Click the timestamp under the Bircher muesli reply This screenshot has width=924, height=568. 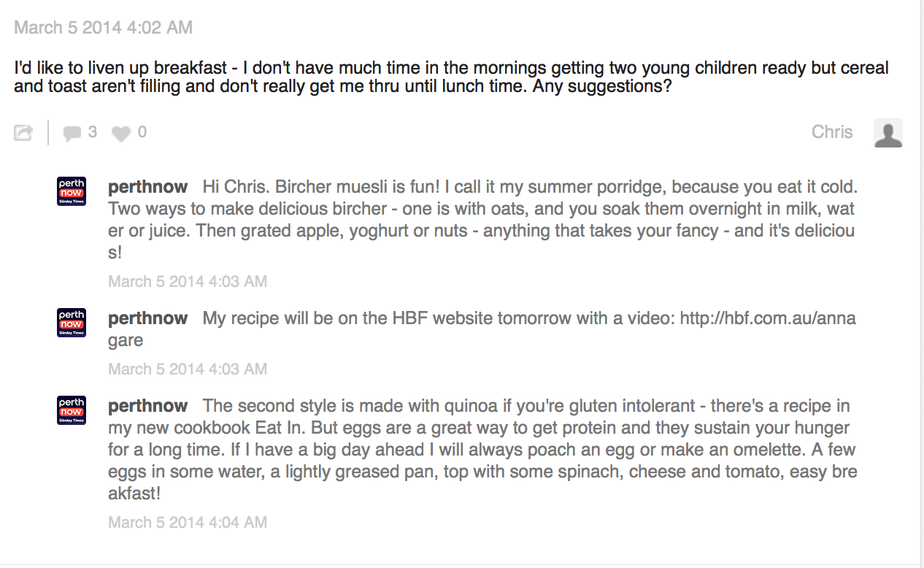(x=188, y=282)
